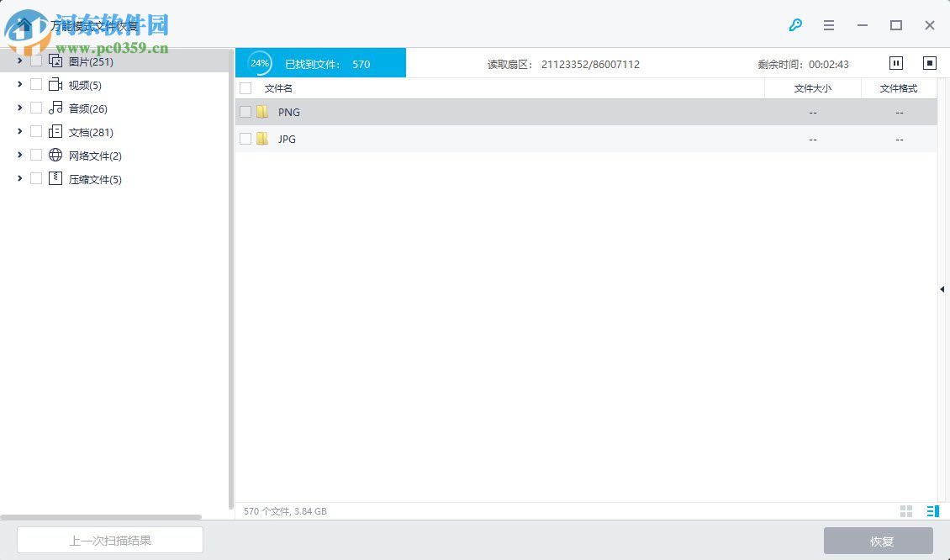This screenshot has width=950, height=560.
Task: Click the 24% progress circle icon
Action: pyautogui.click(x=258, y=62)
